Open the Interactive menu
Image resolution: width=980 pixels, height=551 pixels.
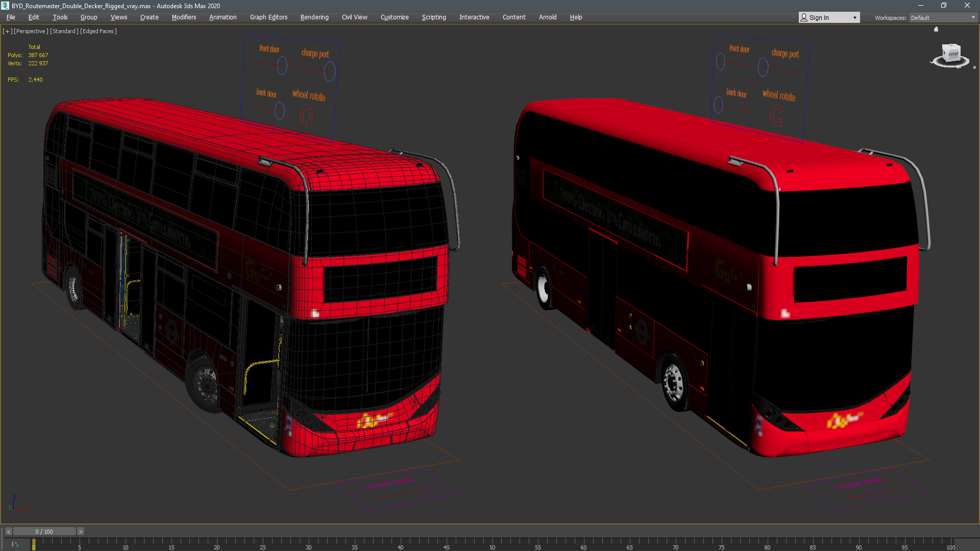[x=474, y=17]
